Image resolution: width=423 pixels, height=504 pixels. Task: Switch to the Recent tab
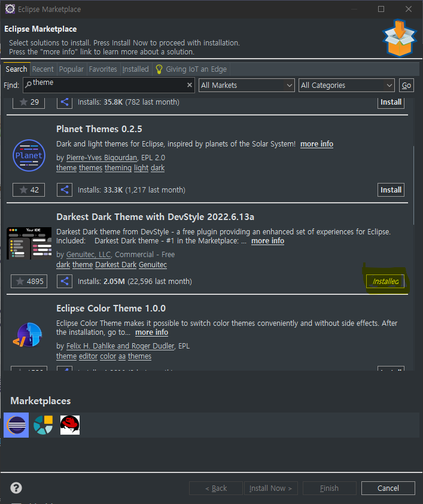click(x=43, y=69)
